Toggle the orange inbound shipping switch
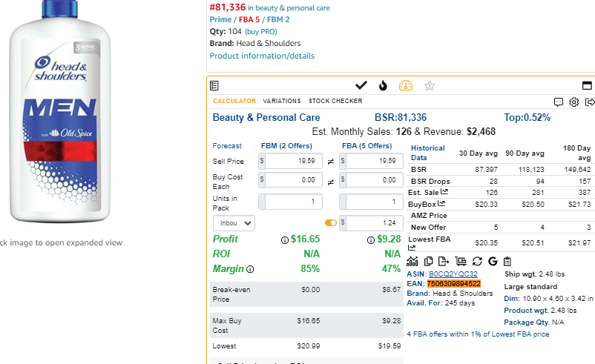Screen dimensions: 595x364 point(330,223)
